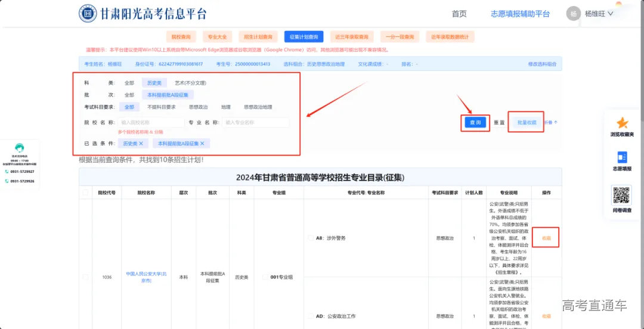This screenshot has width=644, height=329.
Task: Switch to 近年录取数据统计 tab
Action: (450, 36)
